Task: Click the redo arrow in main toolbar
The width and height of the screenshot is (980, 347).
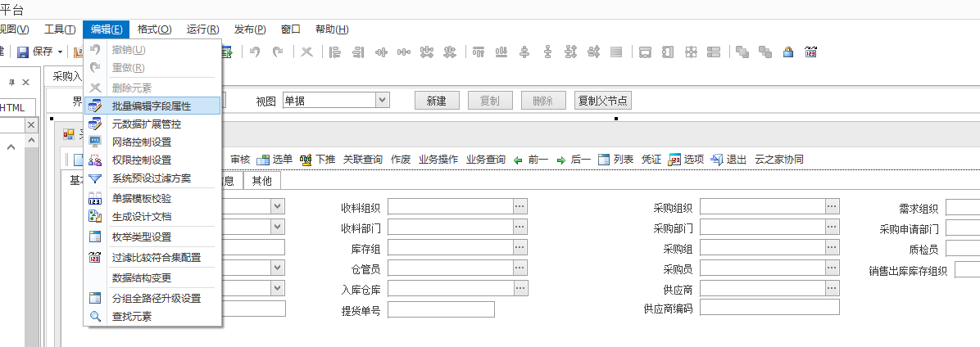Action: [x=278, y=52]
